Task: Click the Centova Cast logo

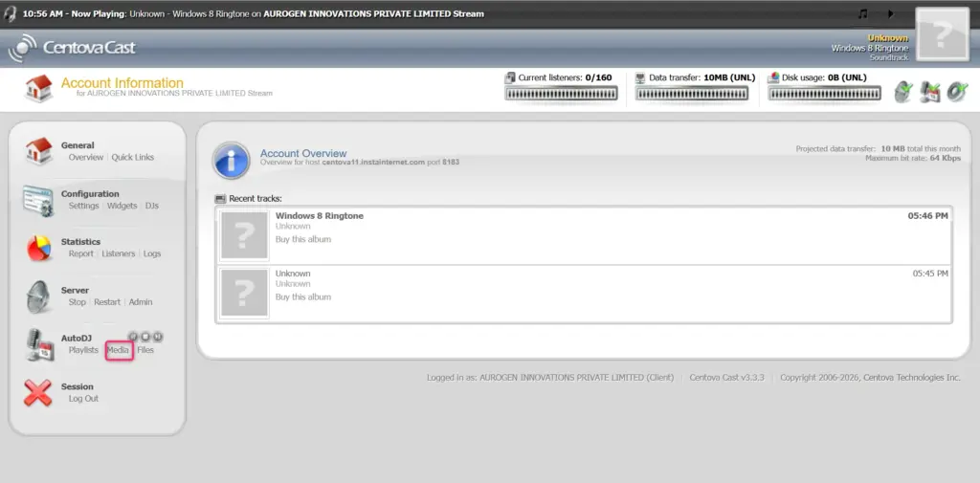Action: 73,48
